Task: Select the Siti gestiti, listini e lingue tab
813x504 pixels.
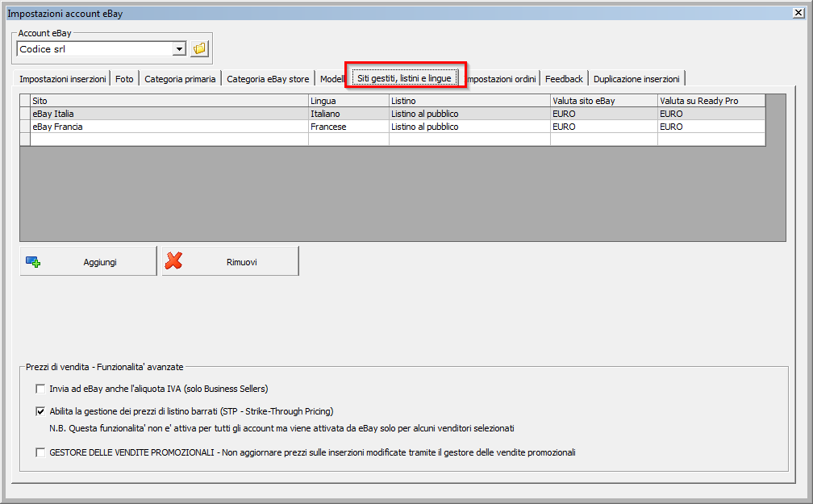Action: click(x=404, y=77)
